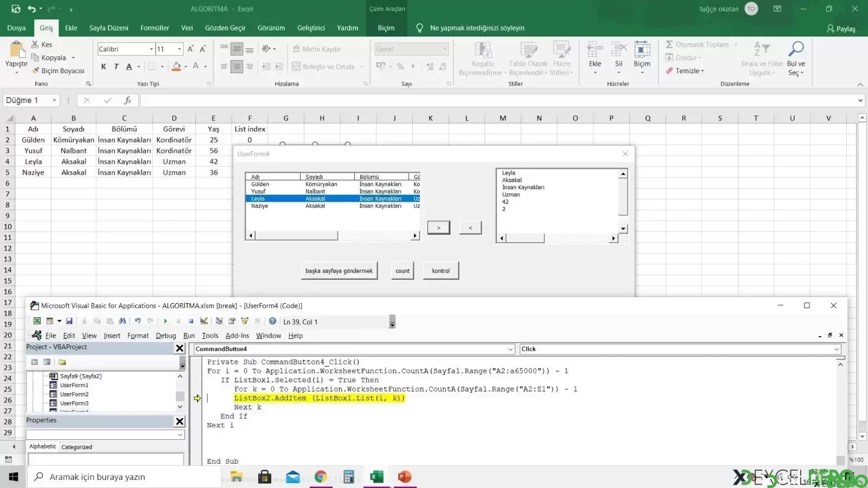Toggle top vertical alignment in Hizalama group
This screenshot has width=868, height=488.
coord(224,49)
